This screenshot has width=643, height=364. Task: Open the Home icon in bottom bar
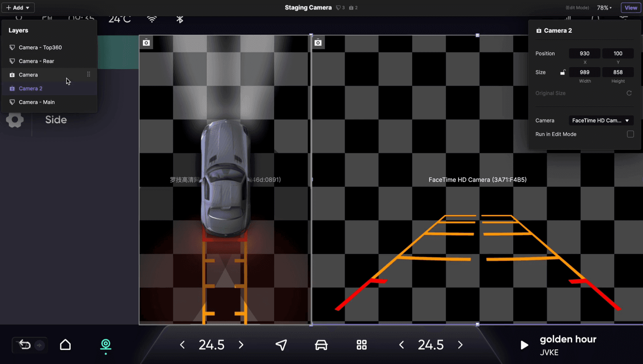(65, 345)
